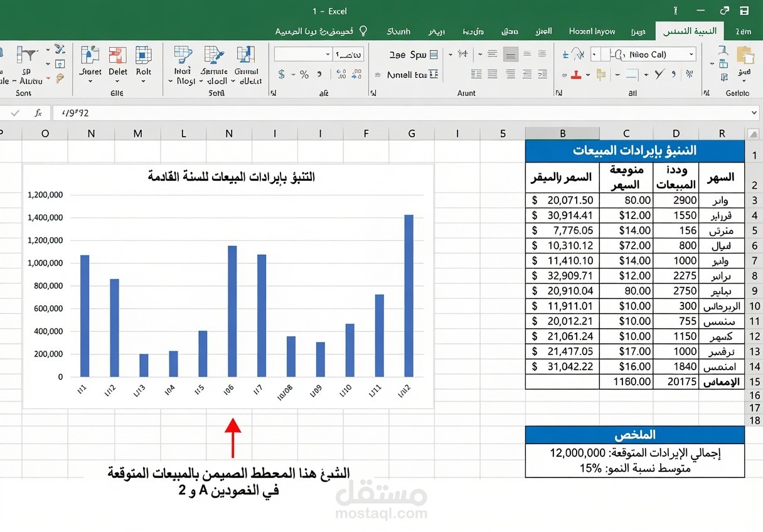Open the red fill color dropdown arrow
Image resolution: width=763 pixels, height=532 pixels.
tap(588, 75)
